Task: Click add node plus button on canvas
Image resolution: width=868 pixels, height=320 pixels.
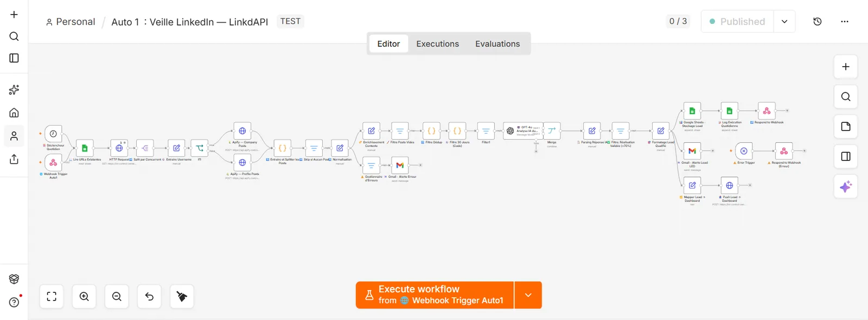Action: tap(846, 67)
